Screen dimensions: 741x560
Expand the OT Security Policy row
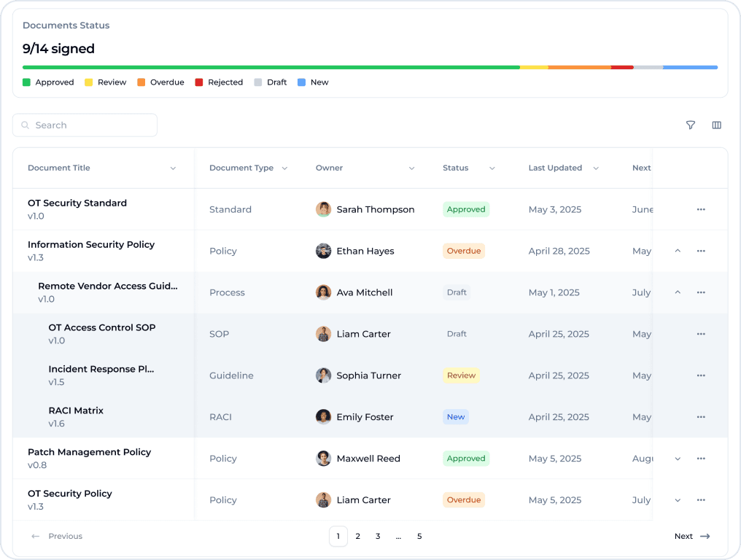click(x=678, y=500)
